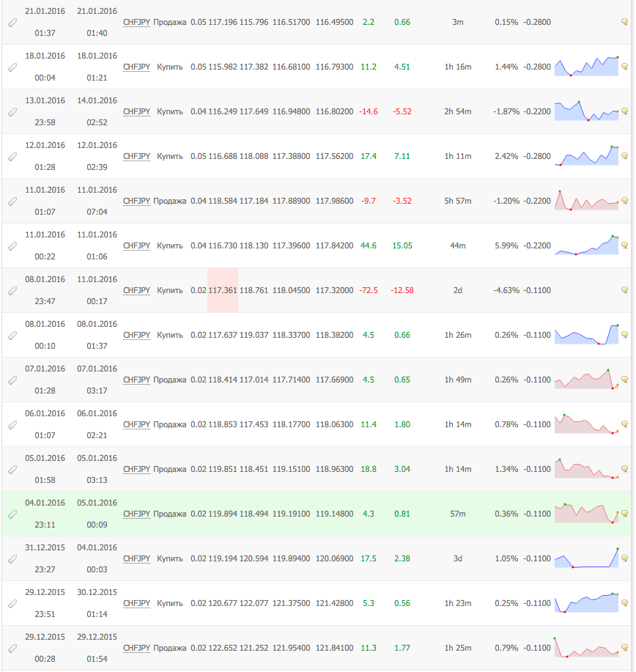
Task: Select the profit value 7.11
Action: pos(402,156)
